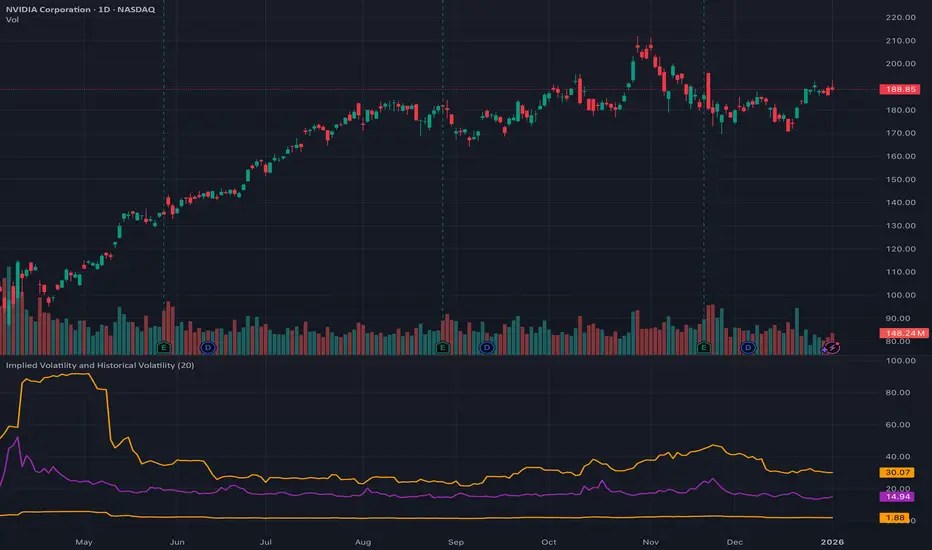Click the NVIDIA Corporation · 1D · NASDAQ title
Screen dimensions: 932x550
click(80, 10)
